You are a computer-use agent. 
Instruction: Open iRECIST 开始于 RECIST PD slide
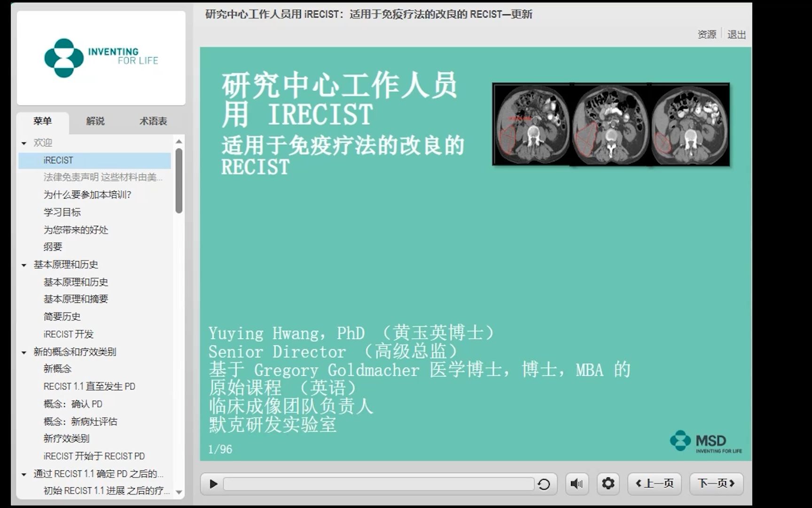coord(94,456)
